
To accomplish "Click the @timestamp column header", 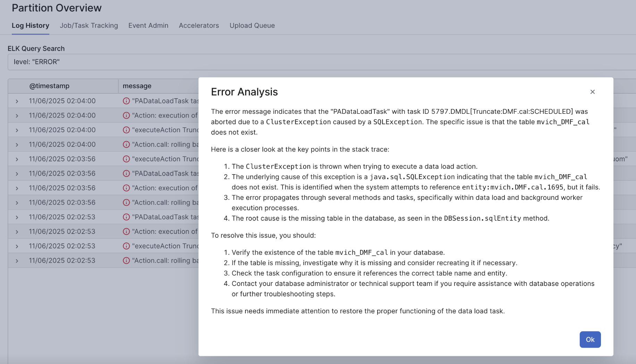I will 49,86.
